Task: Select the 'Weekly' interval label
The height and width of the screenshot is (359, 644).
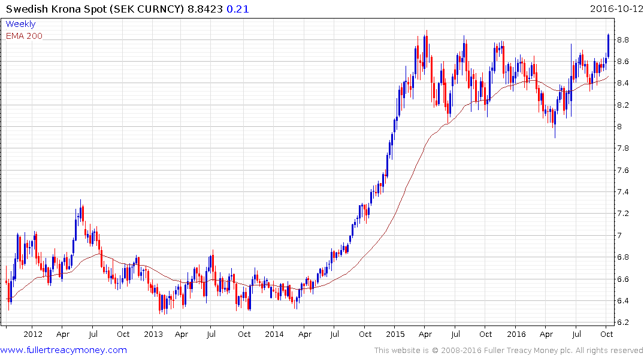Action: point(20,24)
